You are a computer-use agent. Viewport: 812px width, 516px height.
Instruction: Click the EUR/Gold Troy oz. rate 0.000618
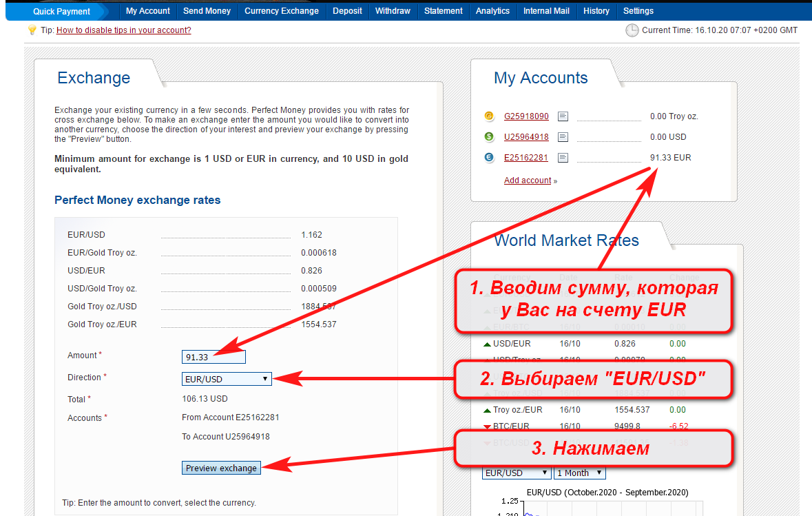(319, 253)
